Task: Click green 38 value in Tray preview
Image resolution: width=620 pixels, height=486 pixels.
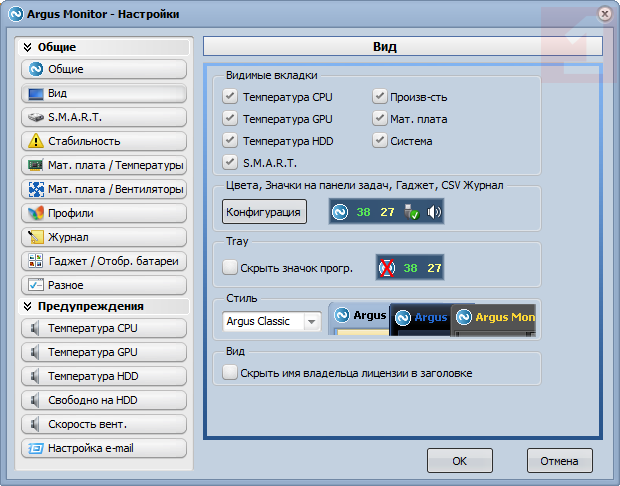Action: click(410, 268)
